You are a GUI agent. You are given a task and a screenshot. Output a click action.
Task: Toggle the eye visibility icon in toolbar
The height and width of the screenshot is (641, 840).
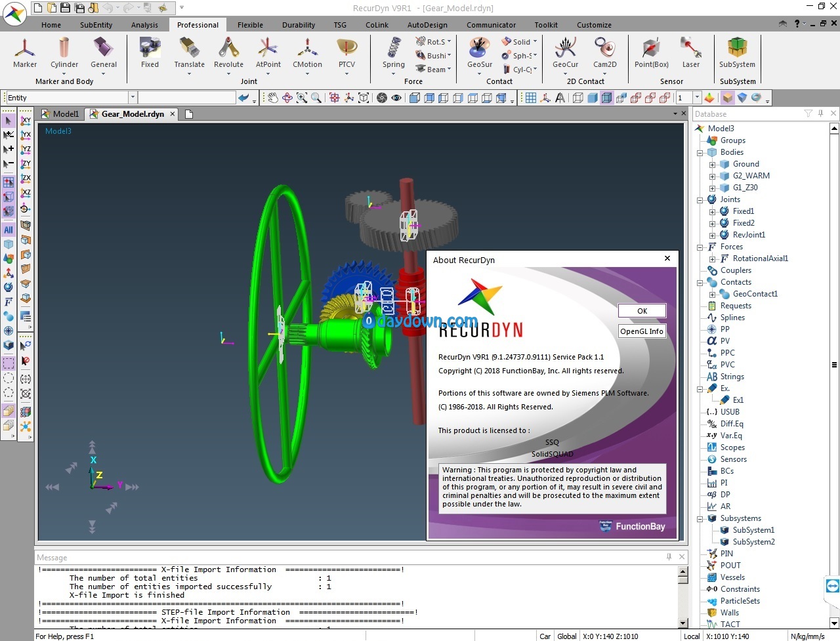tap(396, 98)
